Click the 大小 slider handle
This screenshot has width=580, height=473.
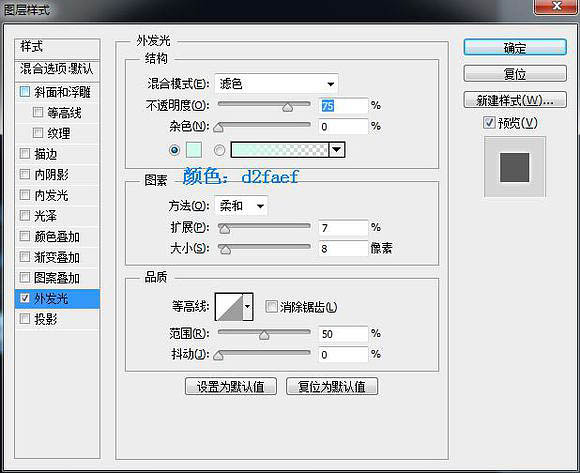click(225, 250)
